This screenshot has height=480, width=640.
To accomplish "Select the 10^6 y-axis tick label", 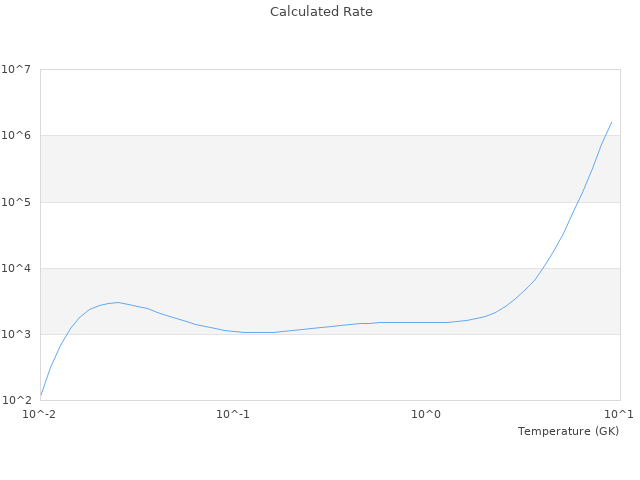I will 16,135.
